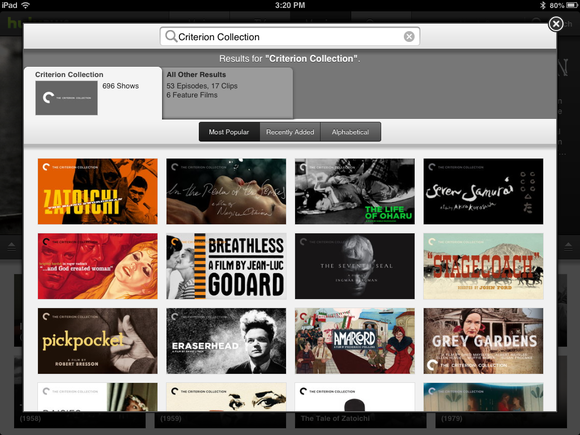Tap the 80% battery indicator

(563, 5)
